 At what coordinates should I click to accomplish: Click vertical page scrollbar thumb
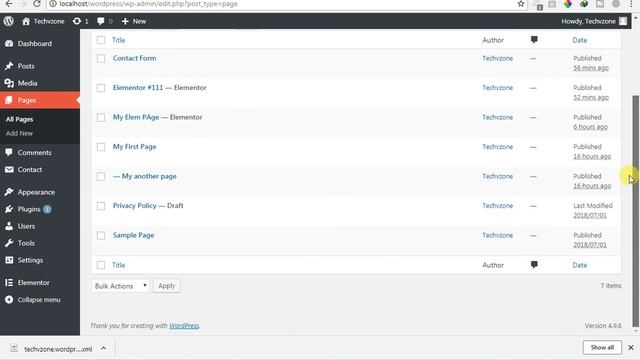(635, 211)
